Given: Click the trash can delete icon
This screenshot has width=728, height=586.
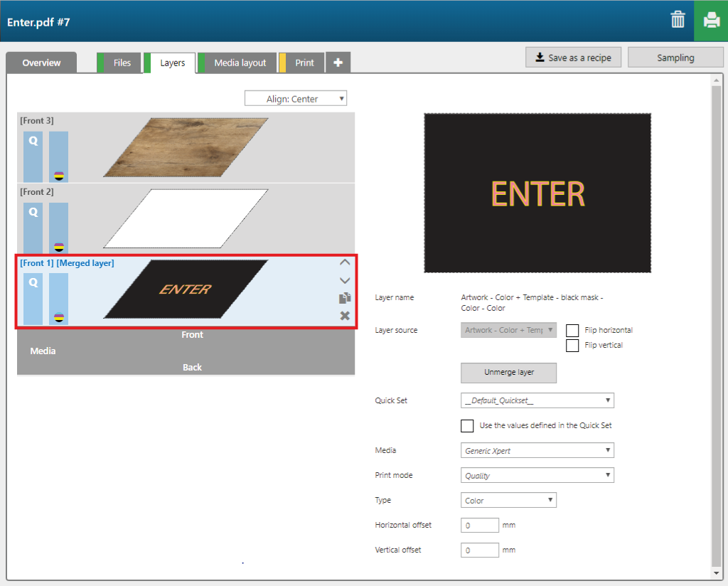Looking at the screenshot, I should point(678,21).
